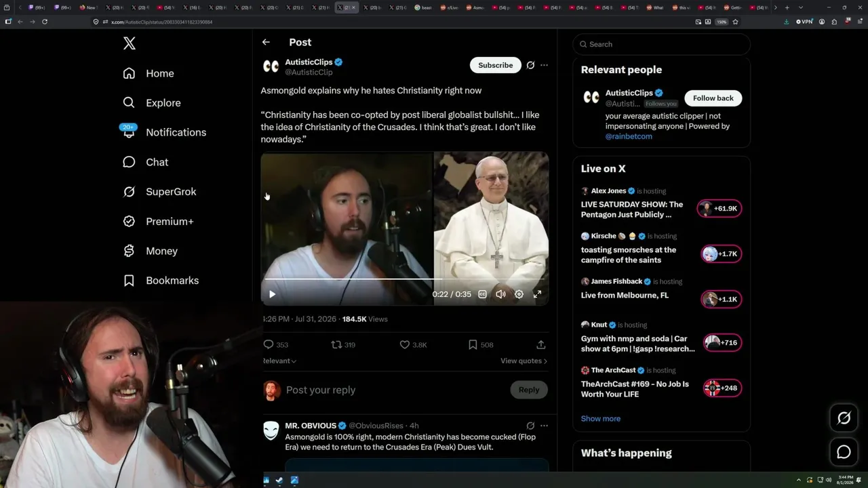
Task: Share the post via share icon
Action: [x=540, y=345]
